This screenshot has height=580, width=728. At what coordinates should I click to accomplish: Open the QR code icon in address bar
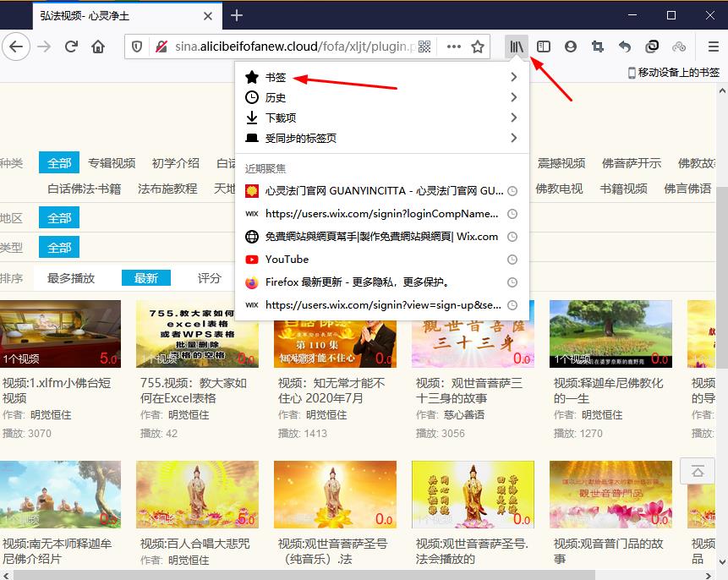pyautogui.click(x=424, y=47)
